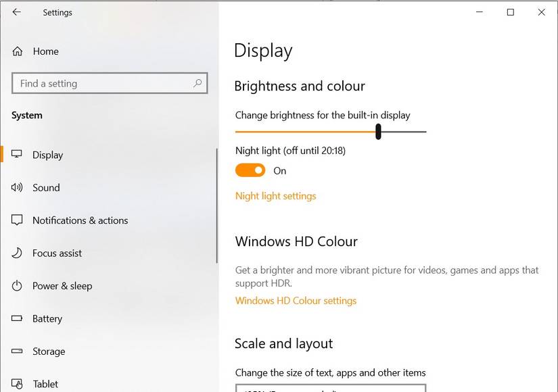This screenshot has height=392, width=558.
Task: Click the Home house icon
Action: [18, 51]
